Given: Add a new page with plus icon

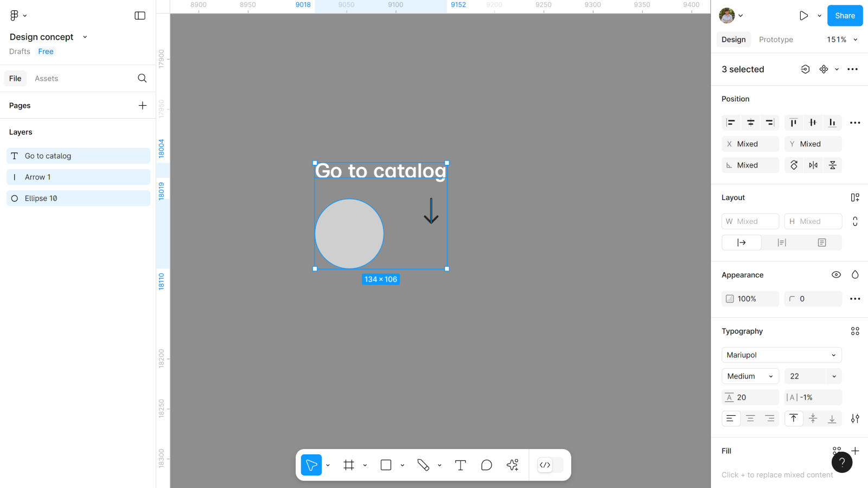Looking at the screenshot, I should point(142,106).
